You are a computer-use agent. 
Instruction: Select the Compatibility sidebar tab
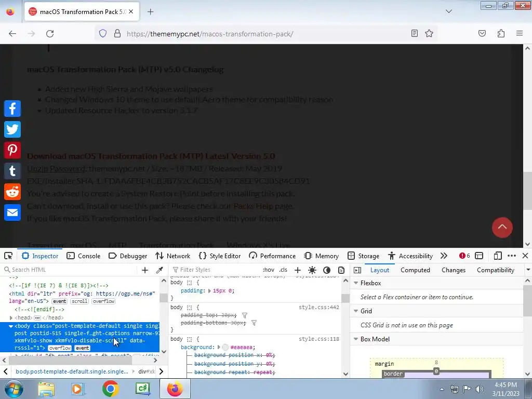click(495, 270)
